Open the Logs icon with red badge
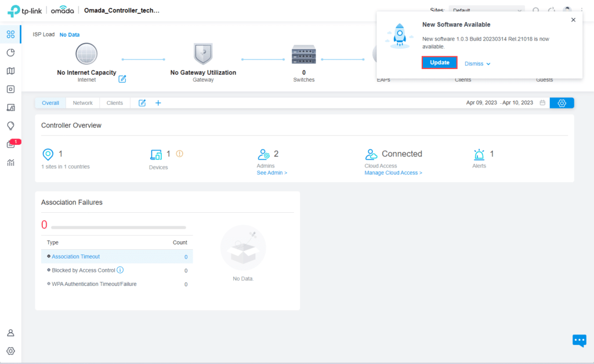The width and height of the screenshot is (594, 364). click(10, 144)
